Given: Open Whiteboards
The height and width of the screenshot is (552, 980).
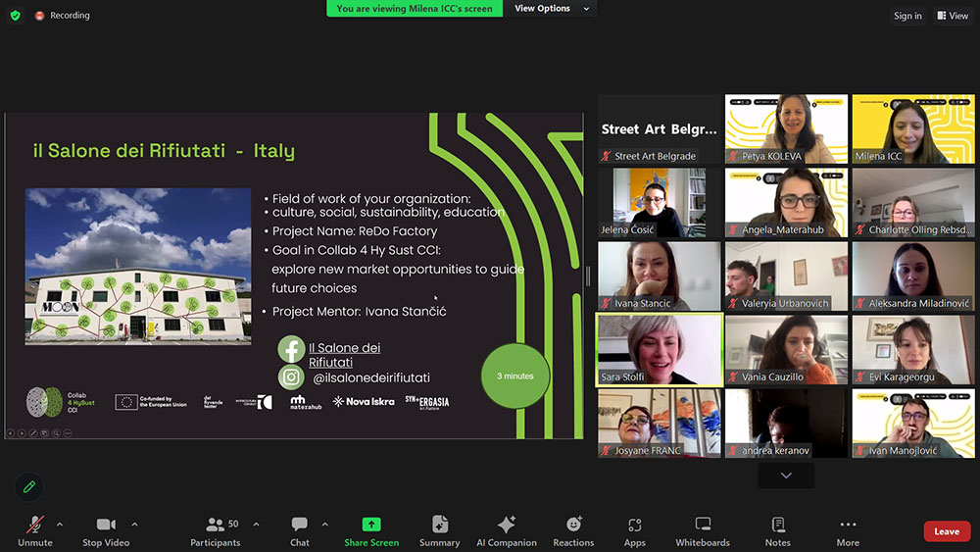Looking at the screenshot, I should (702, 530).
